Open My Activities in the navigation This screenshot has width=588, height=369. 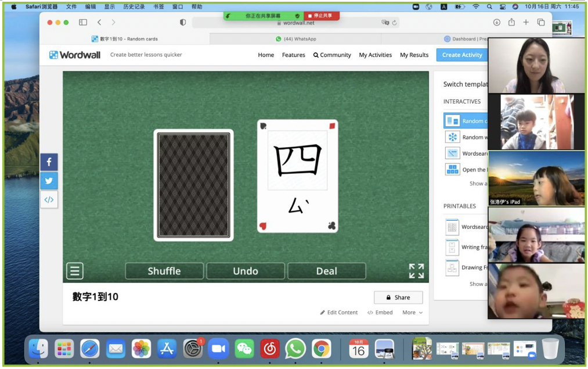pos(376,55)
